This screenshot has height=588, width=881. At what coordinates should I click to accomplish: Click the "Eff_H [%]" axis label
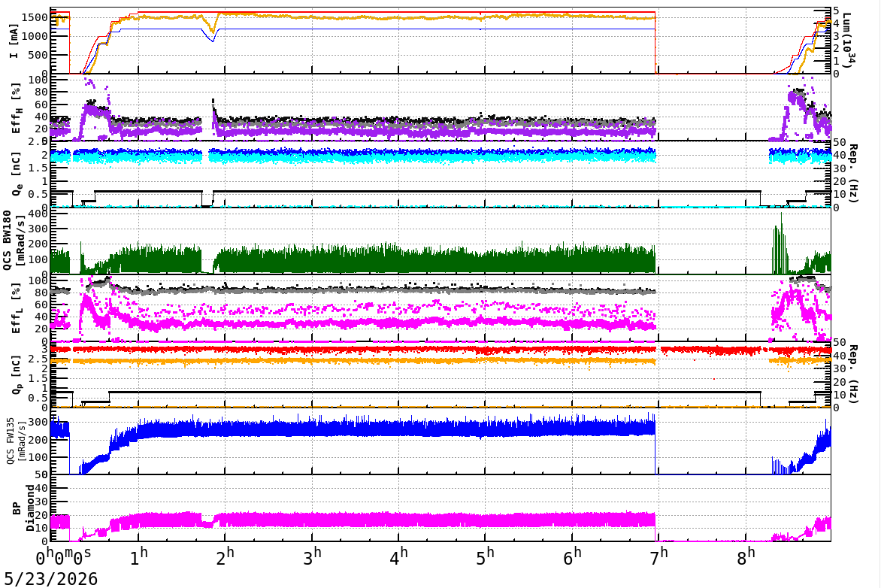(x=16, y=108)
